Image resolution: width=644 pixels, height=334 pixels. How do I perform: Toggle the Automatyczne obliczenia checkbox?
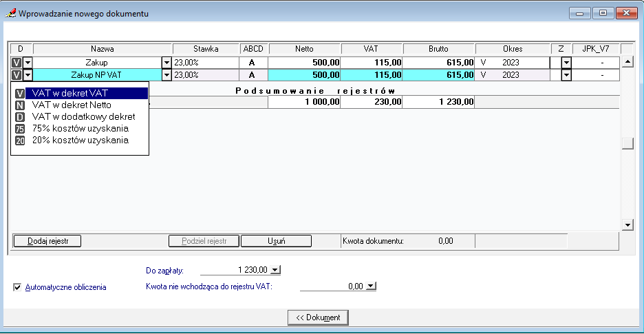pos(17,287)
